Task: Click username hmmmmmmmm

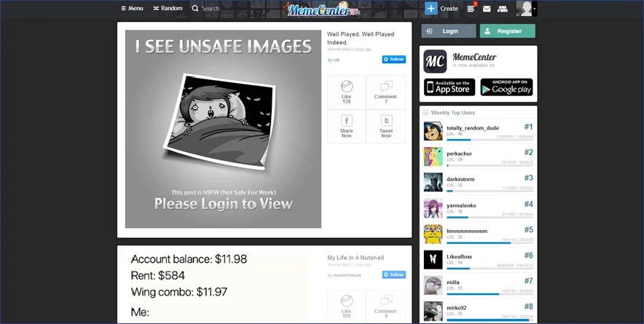Action: (x=467, y=231)
